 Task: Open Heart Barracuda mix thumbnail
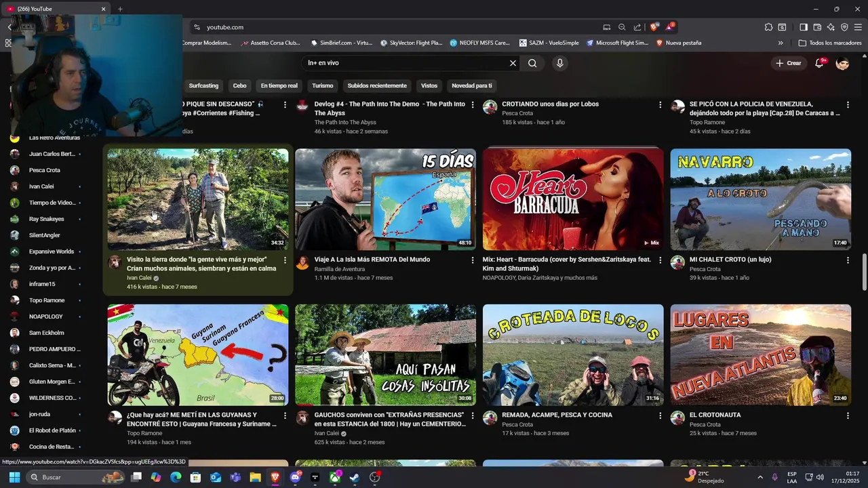point(573,199)
